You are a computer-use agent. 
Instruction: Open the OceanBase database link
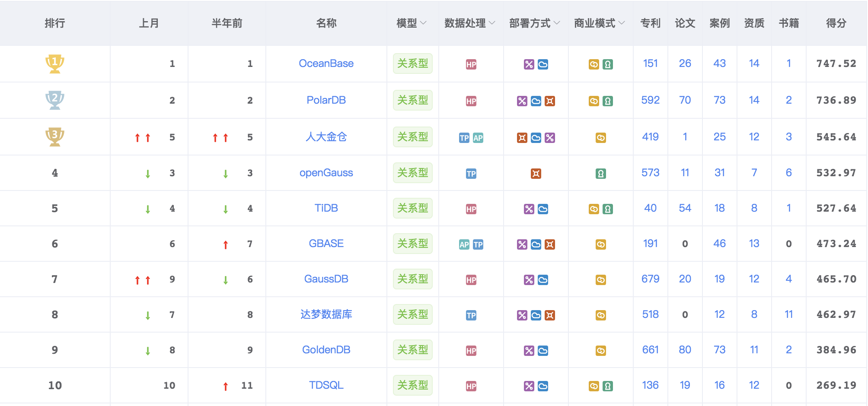point(326,63)
